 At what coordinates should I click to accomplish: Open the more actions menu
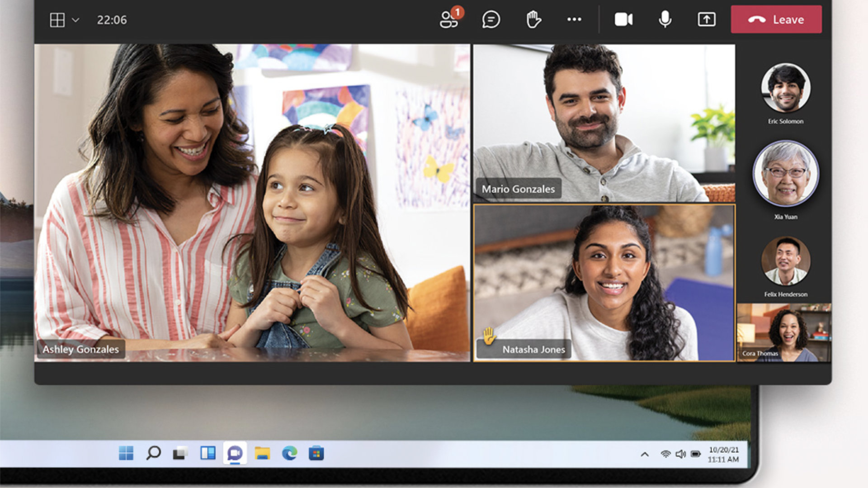pos(574,19)
